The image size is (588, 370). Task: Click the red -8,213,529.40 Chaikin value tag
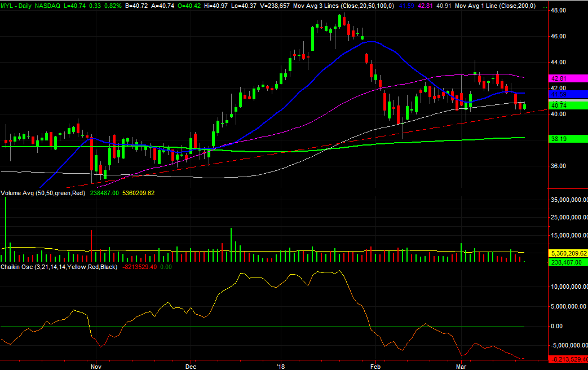[x=568, y=359]
